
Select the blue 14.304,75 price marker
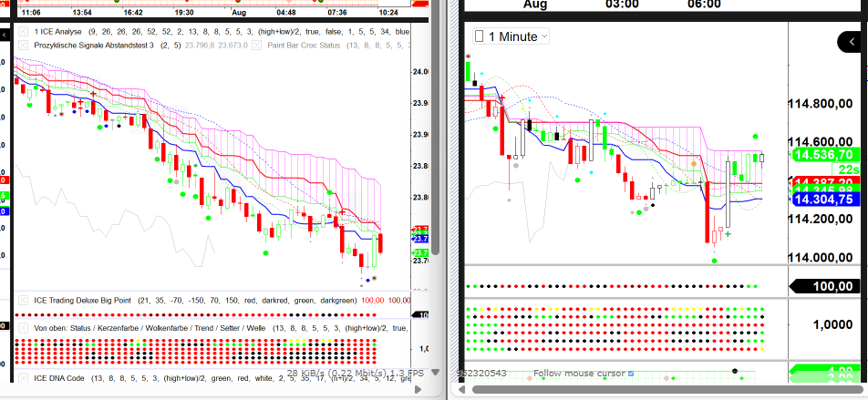[x=822, y=199]
